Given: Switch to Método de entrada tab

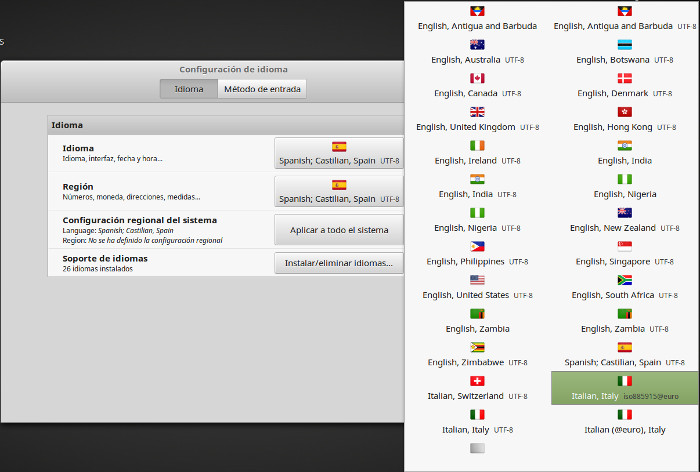Looking at the screenshot, I should (262, 89).
